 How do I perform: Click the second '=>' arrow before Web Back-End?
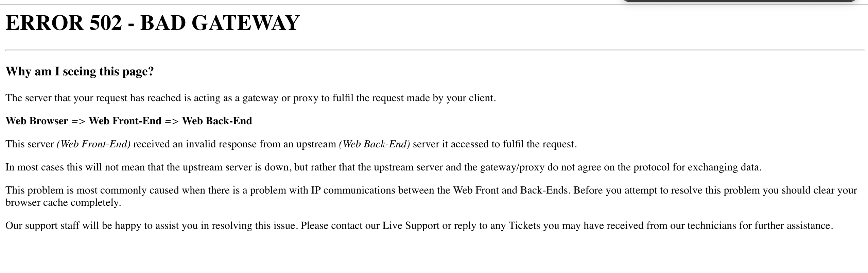click(172, 121)
